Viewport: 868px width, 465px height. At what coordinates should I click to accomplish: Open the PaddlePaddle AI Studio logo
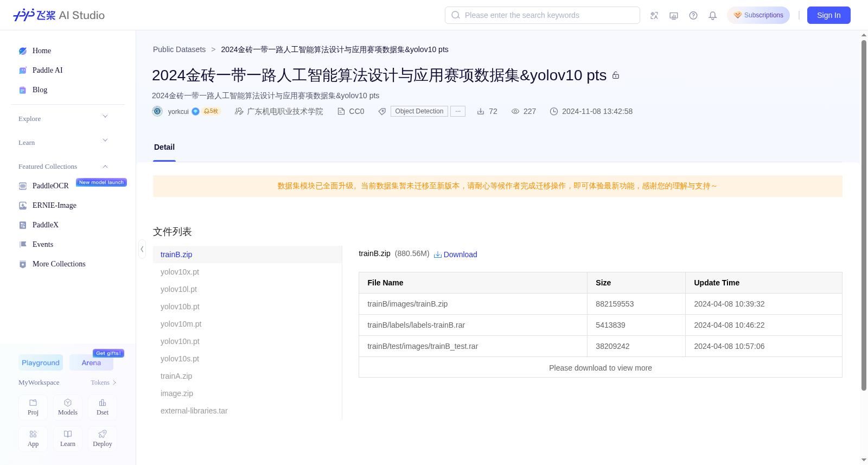pyautogui.click(x=59, y=15)
